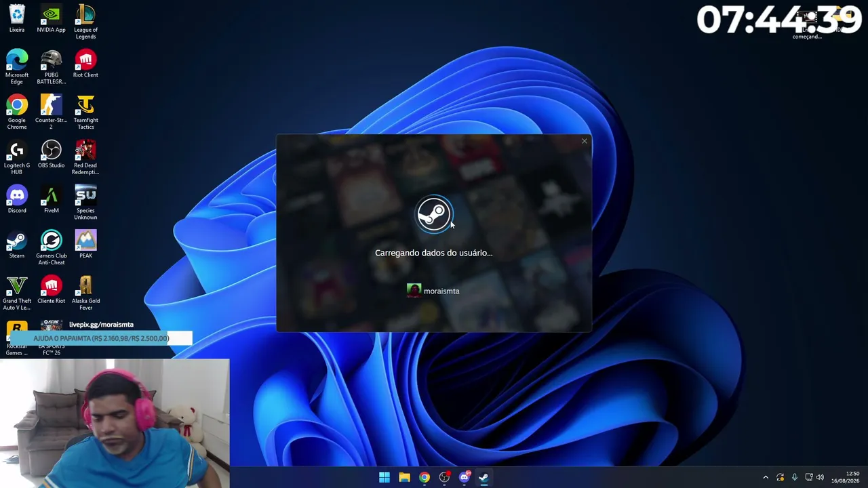Click the sync update icon in system tray
This screenshot has width=868, height=488.
[x=781, y=477]
